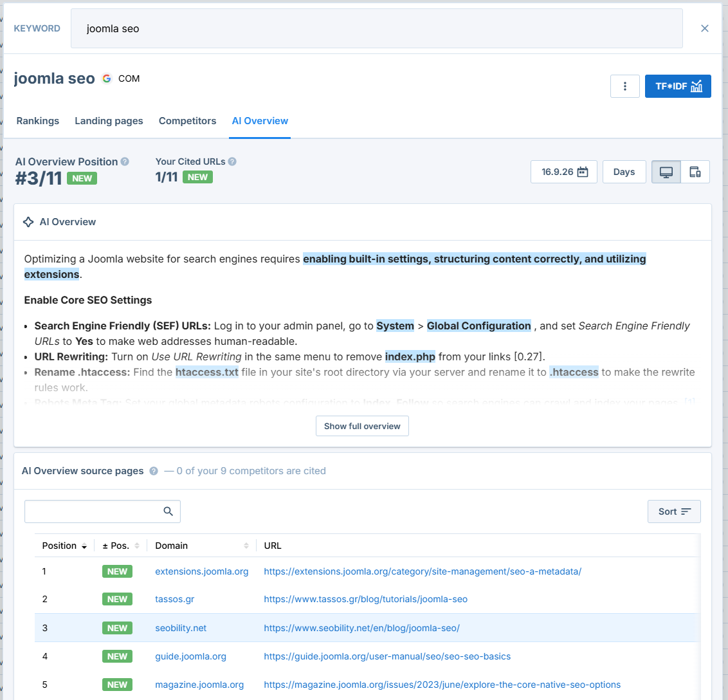Click the '0 of your 9 competitors' text
Screen dimensions: 728x700
pos(251,471)
